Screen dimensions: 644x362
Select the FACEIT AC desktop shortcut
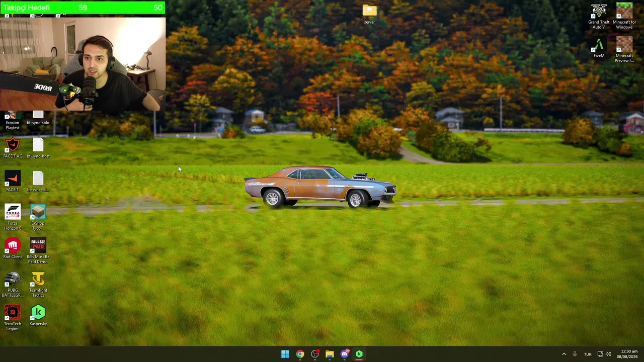13,148
